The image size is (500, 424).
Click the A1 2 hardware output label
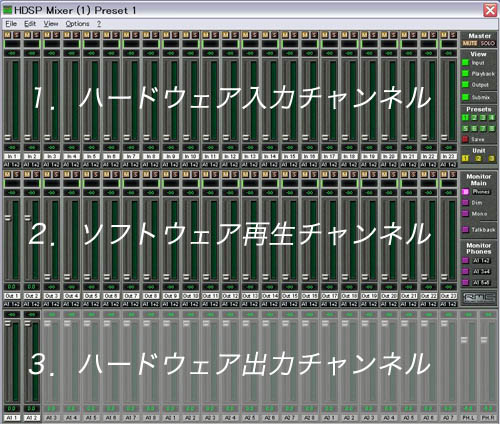(32, 418)
